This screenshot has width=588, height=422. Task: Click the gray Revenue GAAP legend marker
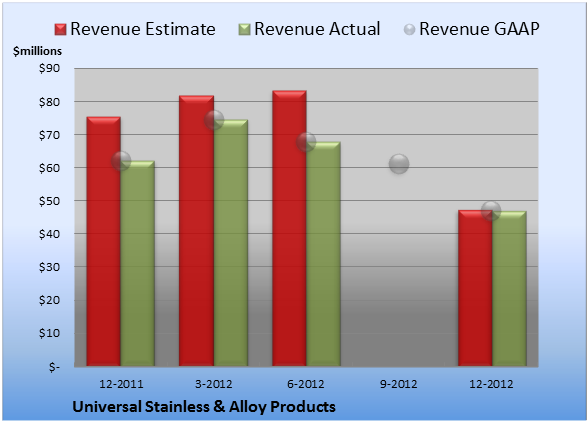[x=410, y=30]
